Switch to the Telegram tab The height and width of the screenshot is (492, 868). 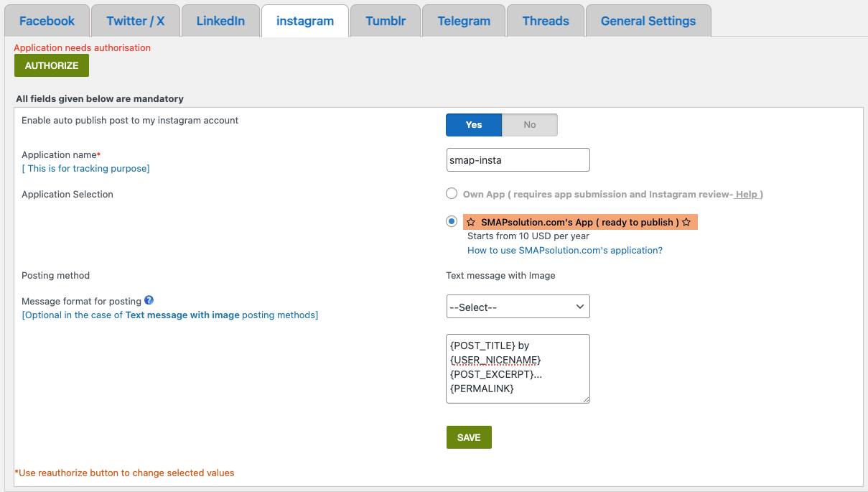point(464,21)
